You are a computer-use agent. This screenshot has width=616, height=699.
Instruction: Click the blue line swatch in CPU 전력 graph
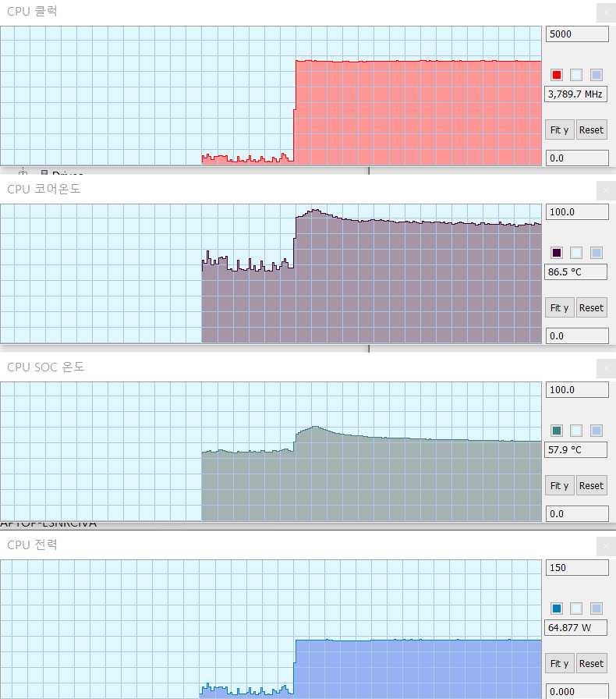(x=556, y=609)
